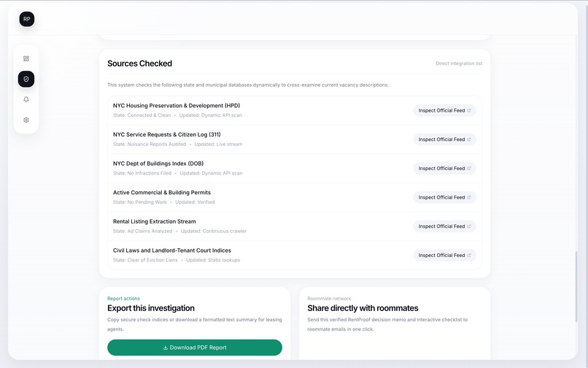Click external link icon on Permits row
This screenshot has width=588, height=368.
(x=469, y=197)
